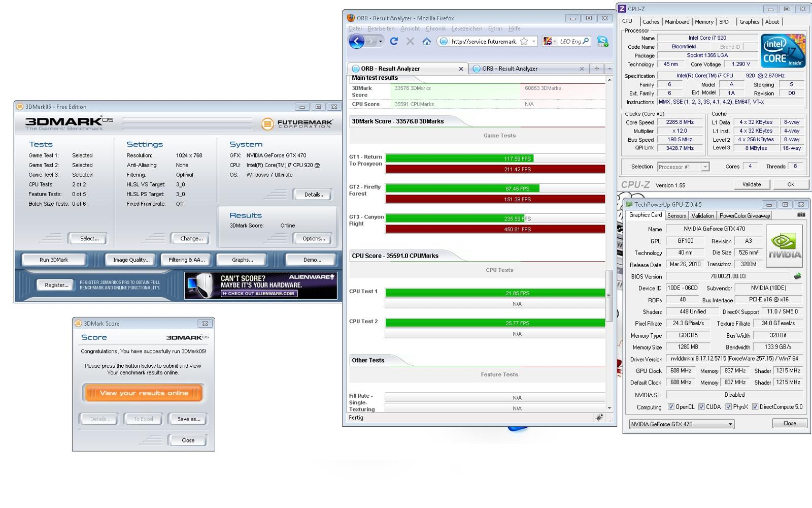Viewport: 812px width, 508px height.
Task: Switch to the Memory tab in CPU-Z
Action: (x=704, y=22)
